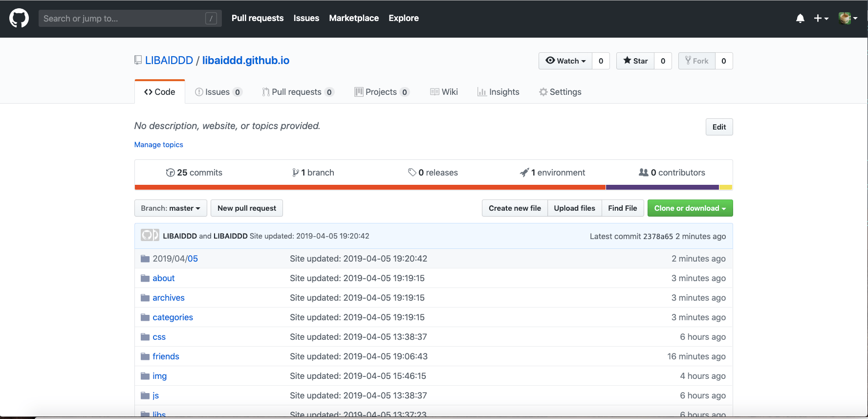Switch to the Insights tab
This screenshot has width=868, height=419.
click(498, 92)
